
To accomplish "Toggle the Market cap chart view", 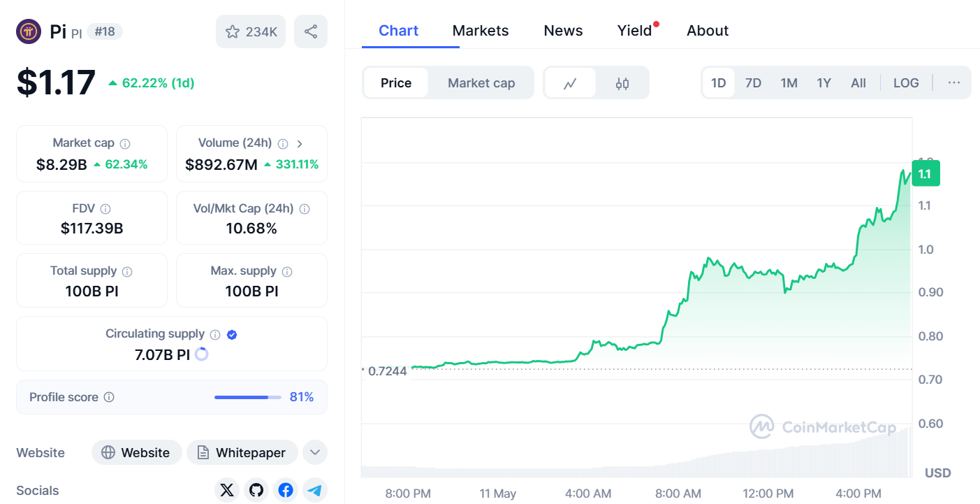I will (x=481, y=83).
